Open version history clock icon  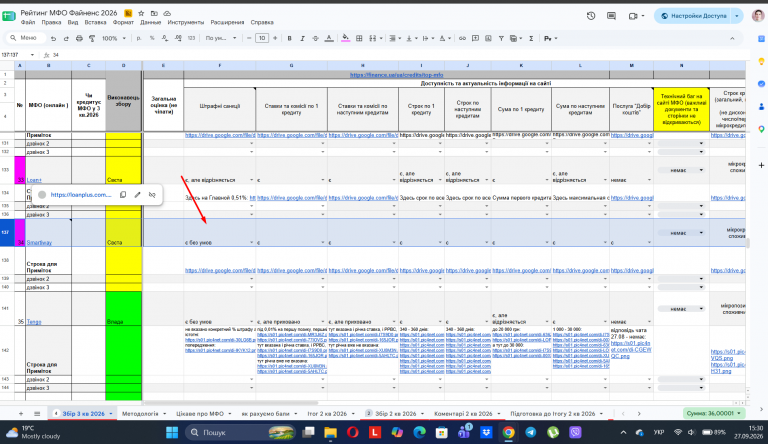click(591, 16)
